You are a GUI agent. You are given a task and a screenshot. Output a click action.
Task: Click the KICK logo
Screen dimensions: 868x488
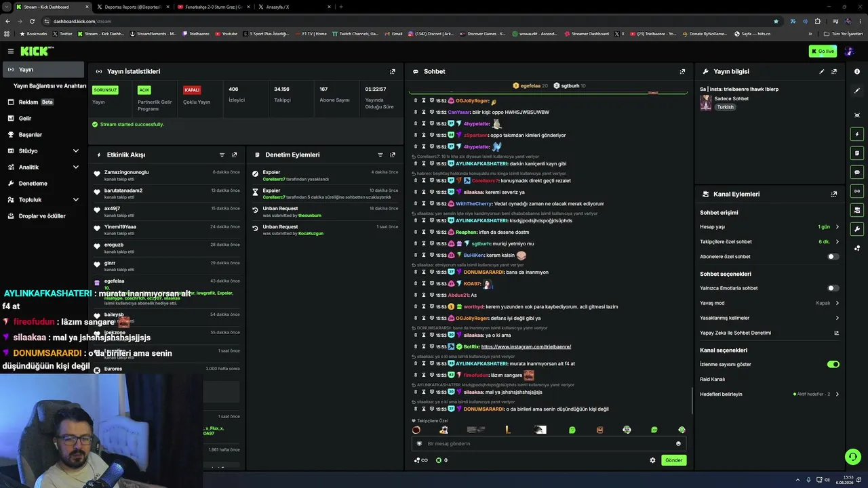tap(37, 51)
